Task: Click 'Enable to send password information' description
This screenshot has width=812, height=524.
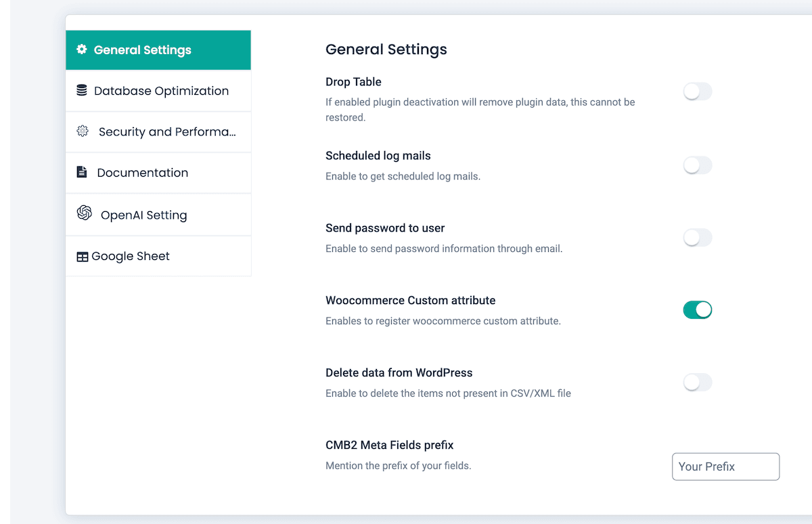Action: tap(444, 248)
